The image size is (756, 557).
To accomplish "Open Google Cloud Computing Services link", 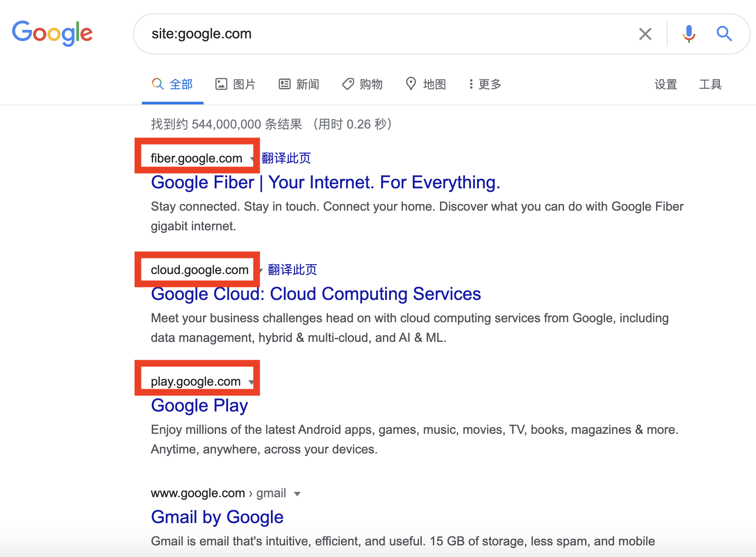I will pos(316,294).
